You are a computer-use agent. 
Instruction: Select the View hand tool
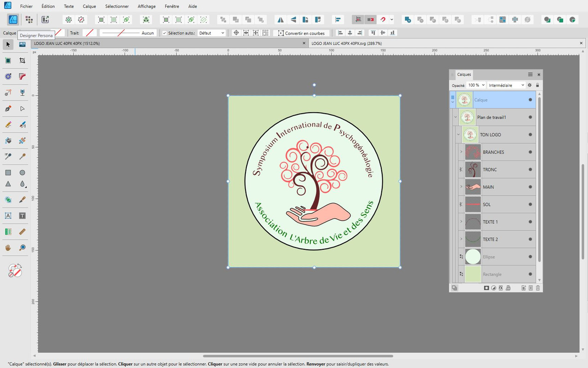[8, 247]
